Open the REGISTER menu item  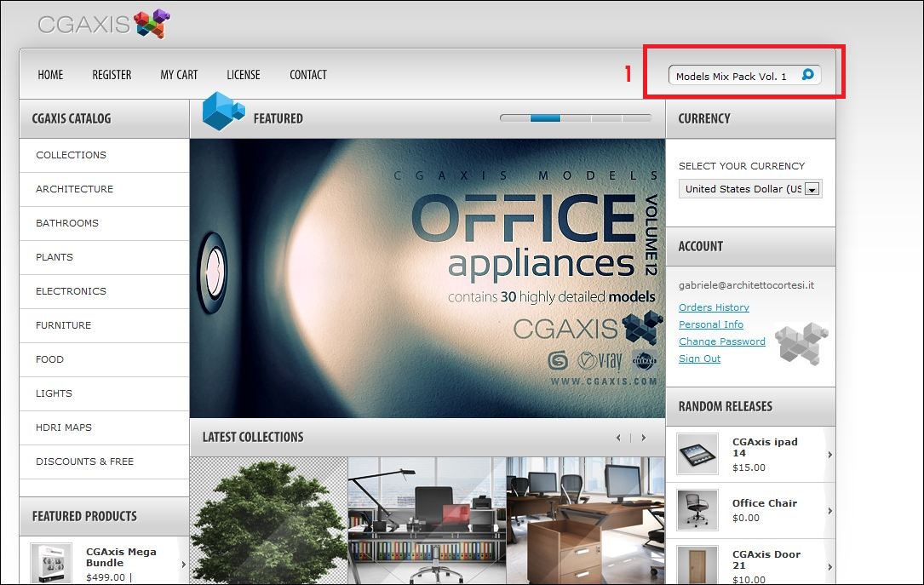tap(112, 75)
